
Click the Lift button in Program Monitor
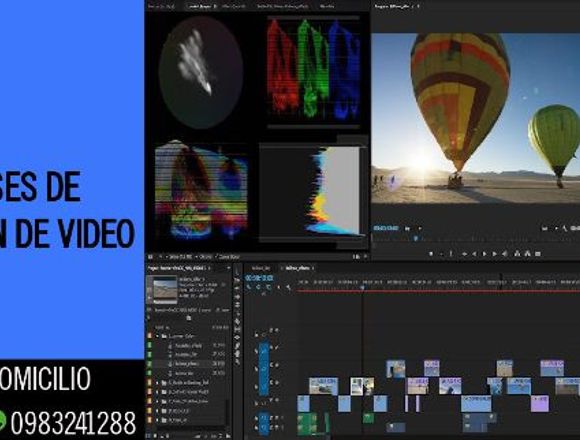517,254
